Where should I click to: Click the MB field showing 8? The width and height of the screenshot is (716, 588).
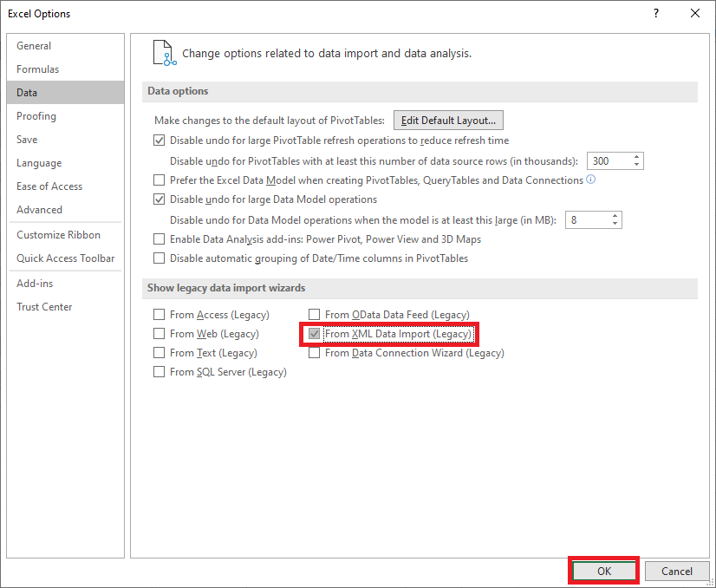(588, 219)
